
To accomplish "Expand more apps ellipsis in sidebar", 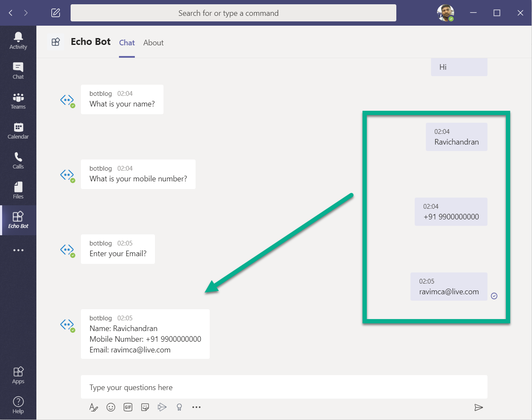I will click(18, 250).
